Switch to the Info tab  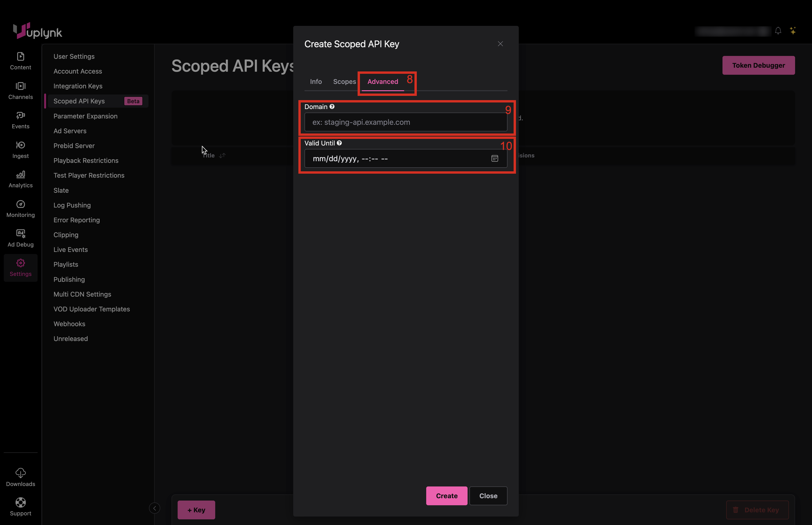[316, 82]
